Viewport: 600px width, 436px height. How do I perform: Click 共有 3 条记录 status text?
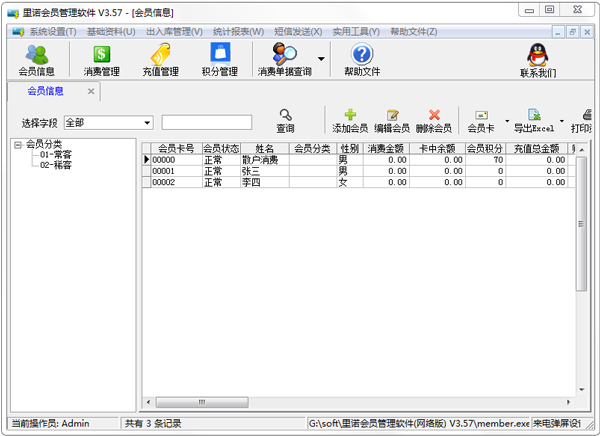(153, 423)
